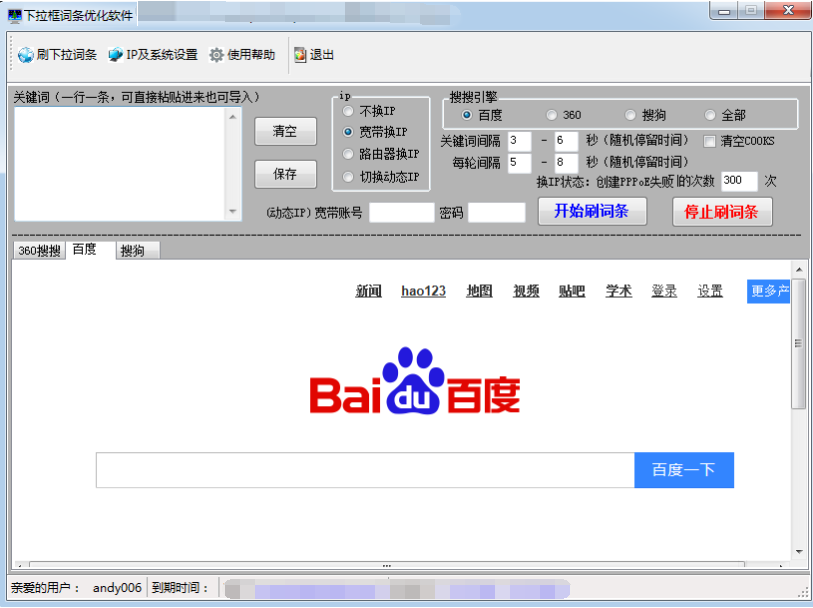Click the 清空 button
813x608 pixels.
coord(285,131)
